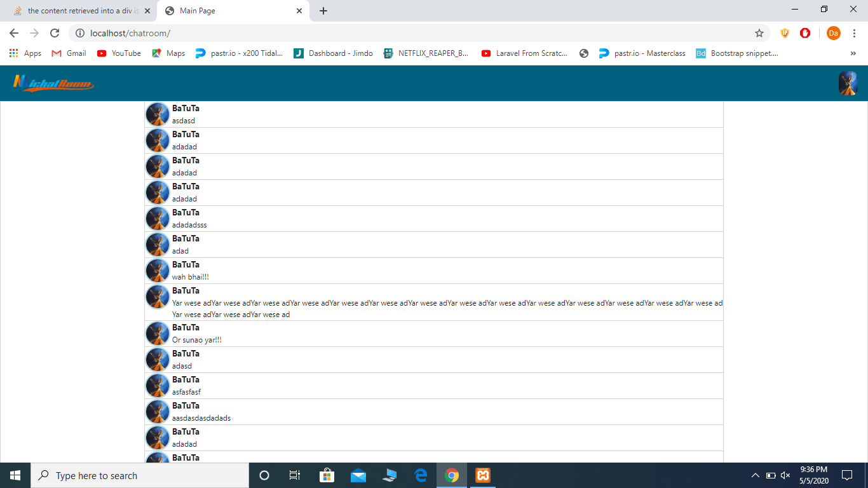The image size is (868, 488).
Task: Select the MichatRoom logo
Action: (53, 82)
